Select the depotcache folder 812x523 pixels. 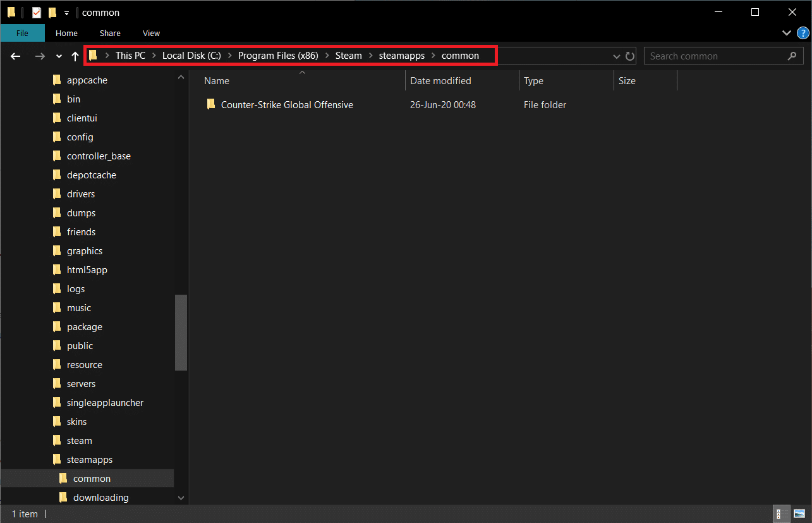pos(92,175)
